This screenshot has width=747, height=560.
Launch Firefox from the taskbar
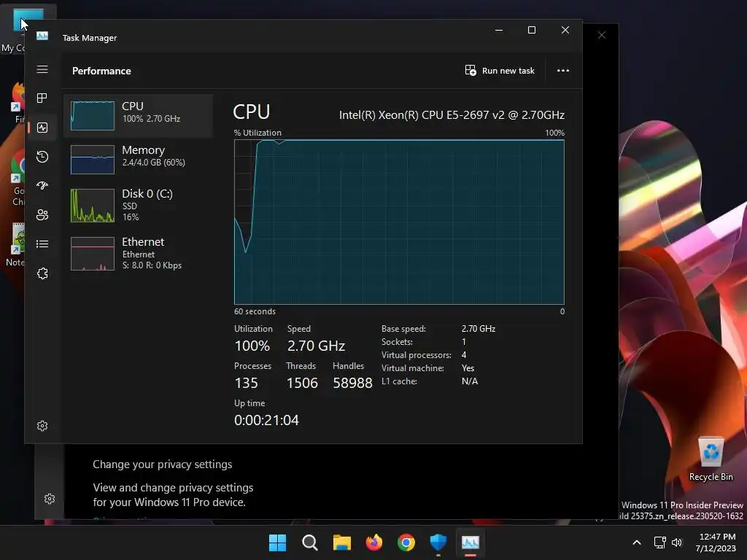point(374,542)
